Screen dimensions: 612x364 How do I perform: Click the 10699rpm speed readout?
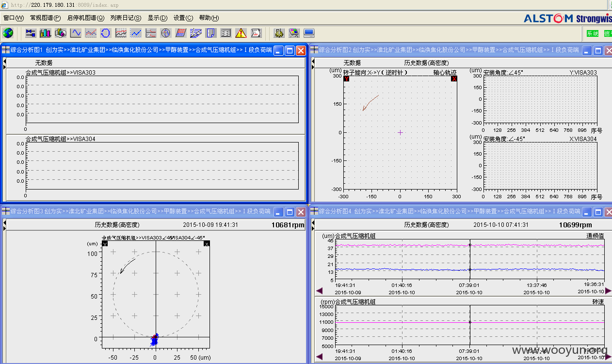coord(576,225)
